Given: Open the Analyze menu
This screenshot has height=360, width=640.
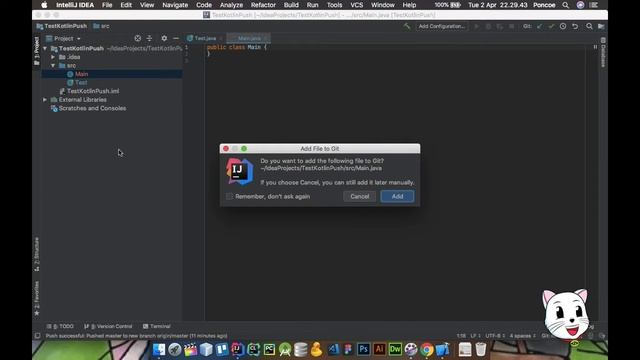Looking at the screenshot, I should (x=231, y=5).
